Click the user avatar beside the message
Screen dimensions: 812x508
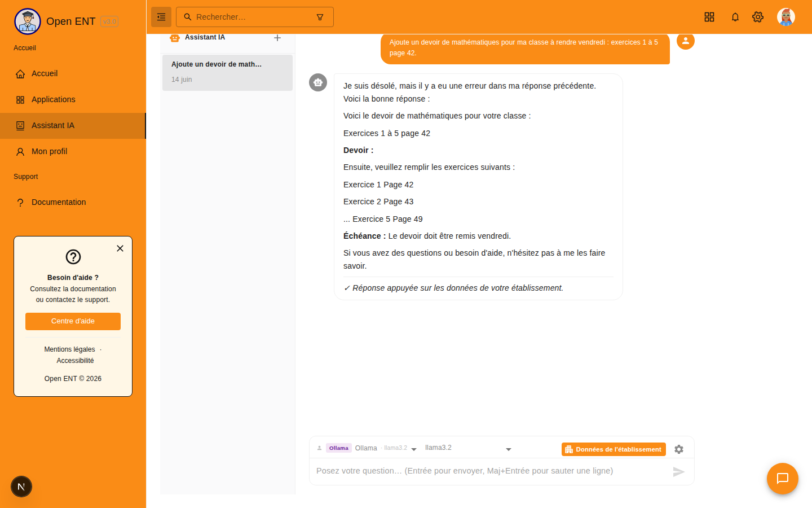pyautogui.click(x=686, y=41)
